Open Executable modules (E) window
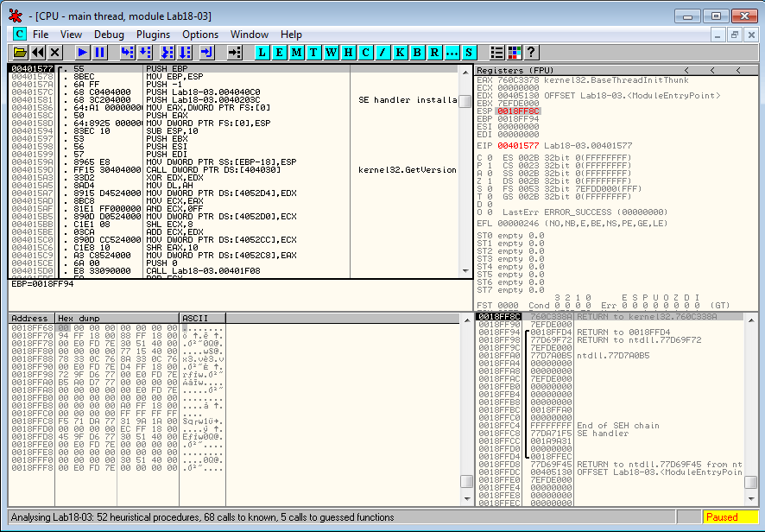765x532 pixels. pyautogui.click(x=280, y=53)
